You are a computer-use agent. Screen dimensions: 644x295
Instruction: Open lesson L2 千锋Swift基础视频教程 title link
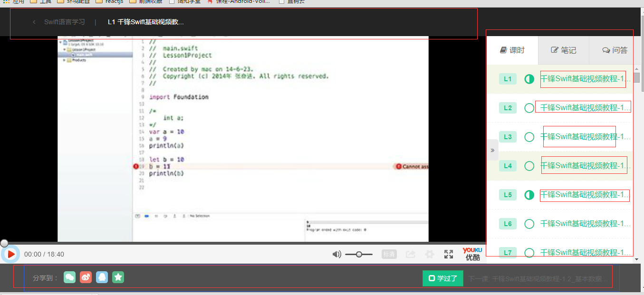pos(586,108)
